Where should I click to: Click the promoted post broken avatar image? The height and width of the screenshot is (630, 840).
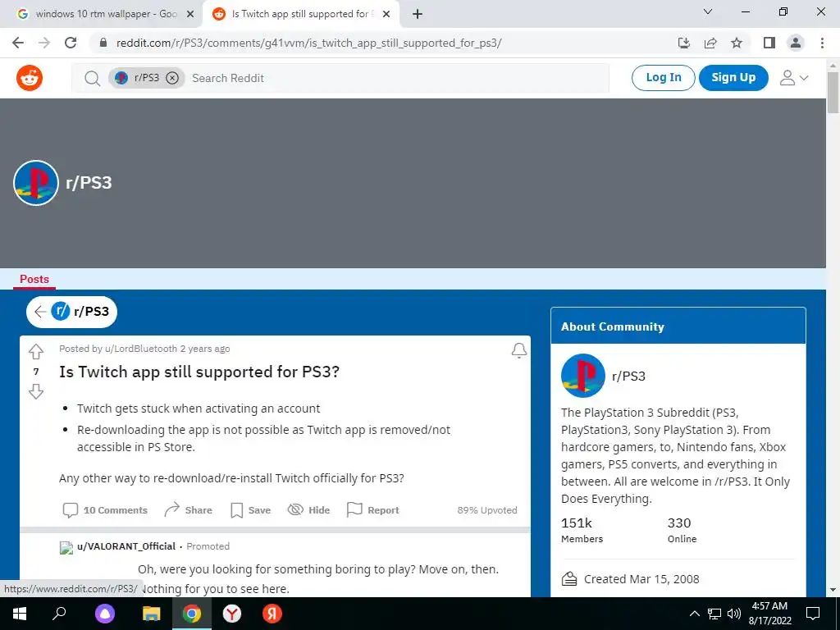(x=66, y=547)
